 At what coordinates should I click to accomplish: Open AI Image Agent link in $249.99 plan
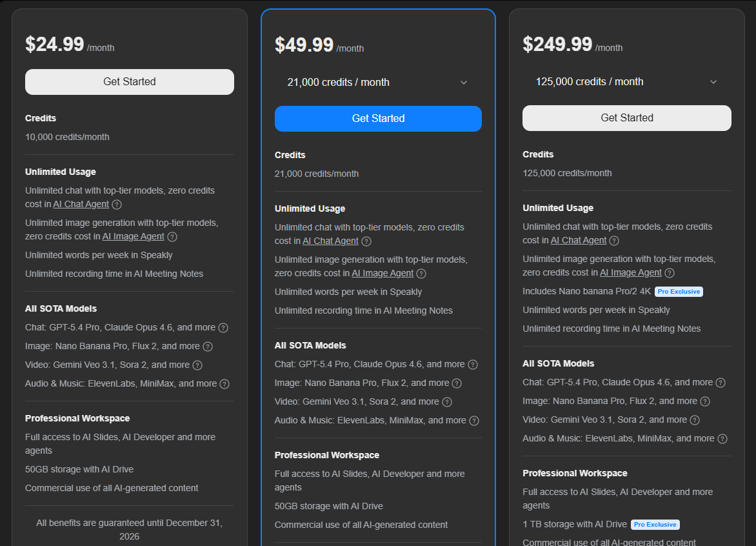[631, 273]
